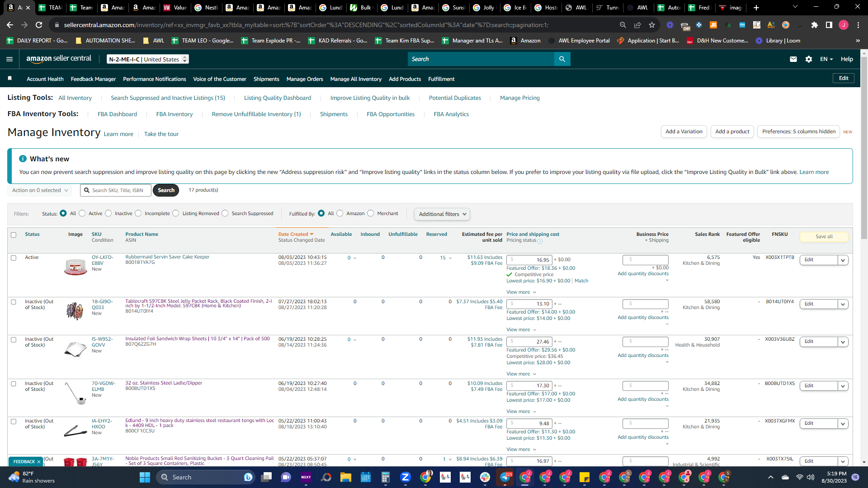This screenshot has height=488, width=868.
Task: Open the settings gear icon
Action: click(x=809, y=59)
